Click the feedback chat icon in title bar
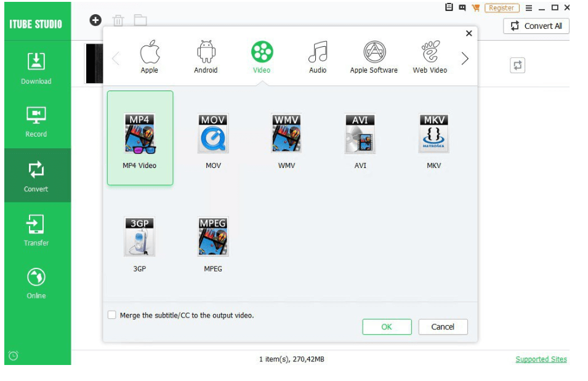 click(462, 7)
